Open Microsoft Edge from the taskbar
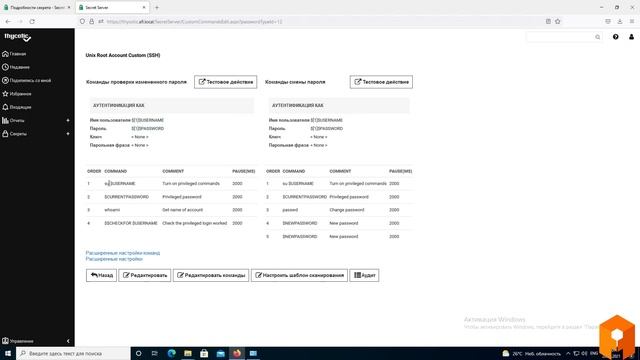Screen dimensions: 640x360 [171, 353]
